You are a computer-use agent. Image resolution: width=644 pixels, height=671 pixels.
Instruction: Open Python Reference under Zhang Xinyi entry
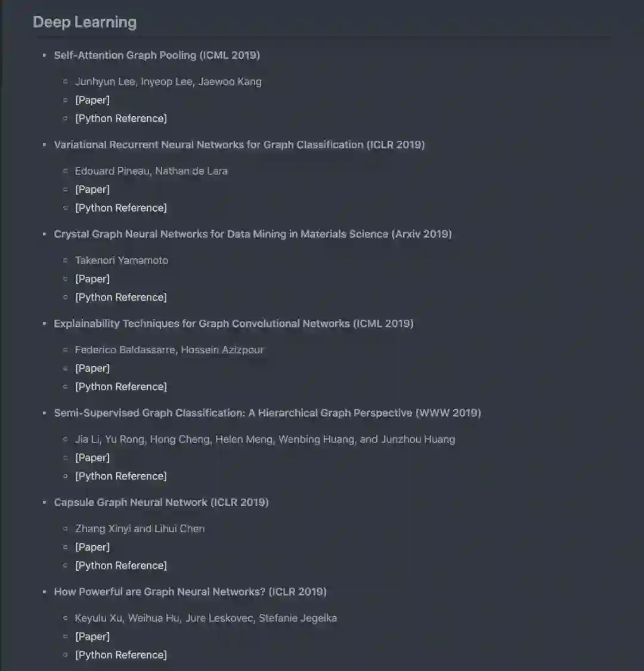click(x=120, y=565)
